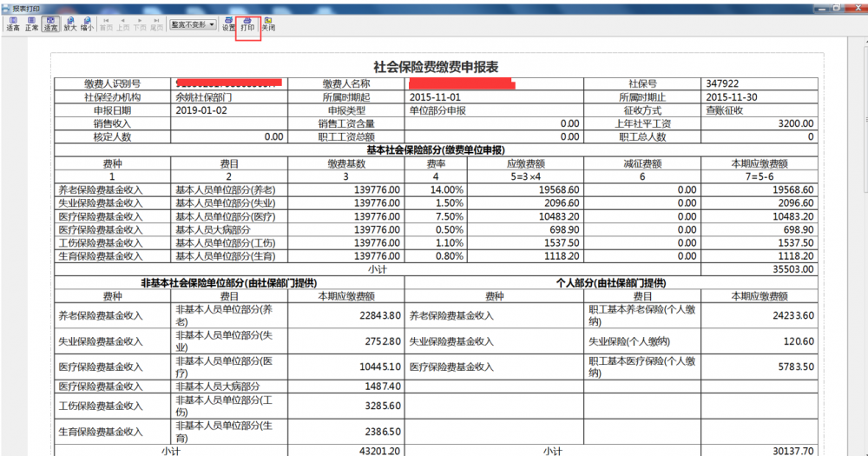Viewport: 868px width, 456px height.
Task: Select the item 失业保险(个人缴纳)
Action: [x=629, y=341]
